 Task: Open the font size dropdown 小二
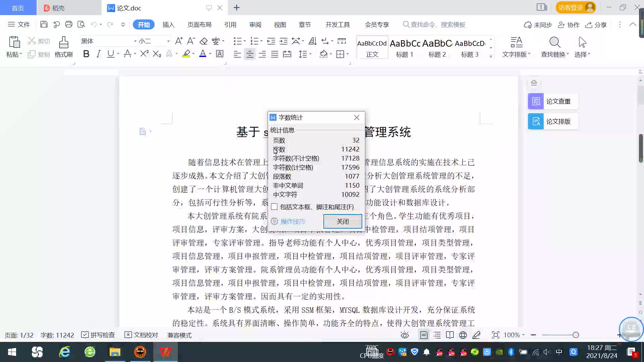click(x=168, y=41)
